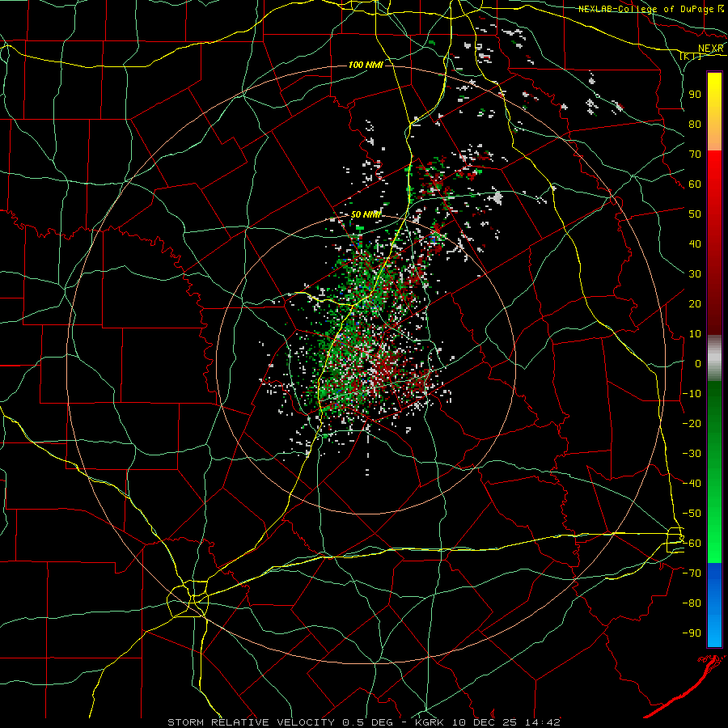Click the 20 value on velocity scale
Screen dimensions: 728x728
coord(695,303)
